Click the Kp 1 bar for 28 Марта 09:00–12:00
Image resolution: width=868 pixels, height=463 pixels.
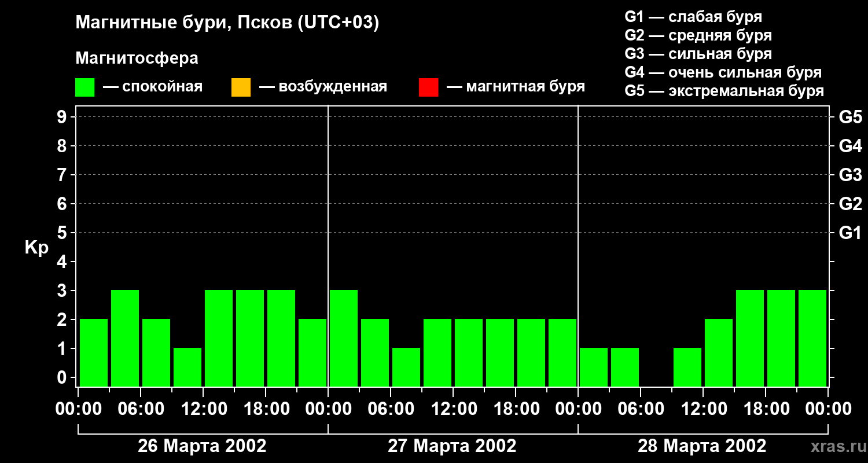[687, 367]
